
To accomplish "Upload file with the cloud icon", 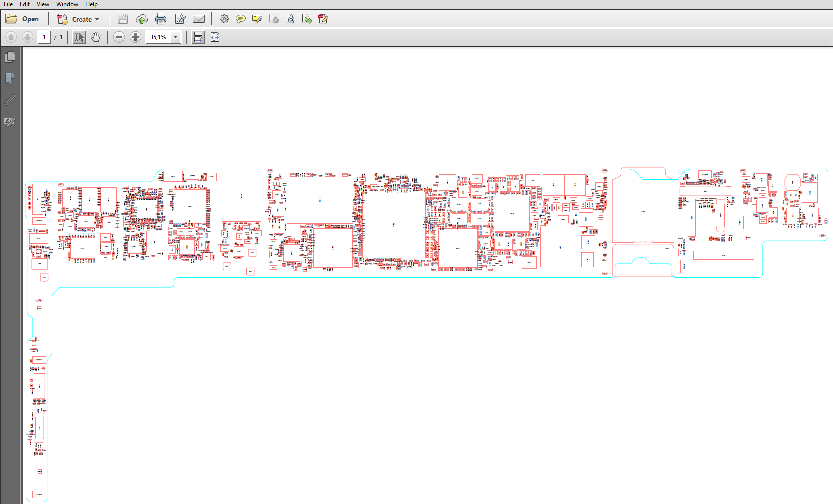I will click(x=142, y=19).
